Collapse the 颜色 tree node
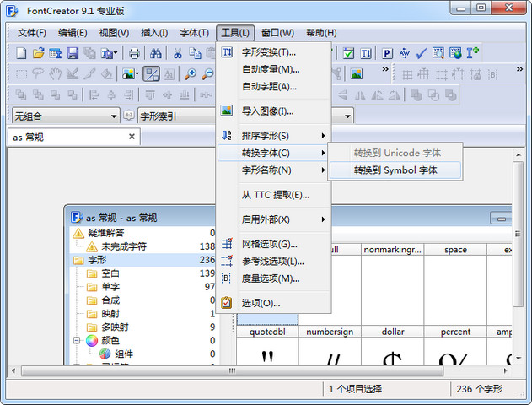The image size is (532, 405). [77, 341]
